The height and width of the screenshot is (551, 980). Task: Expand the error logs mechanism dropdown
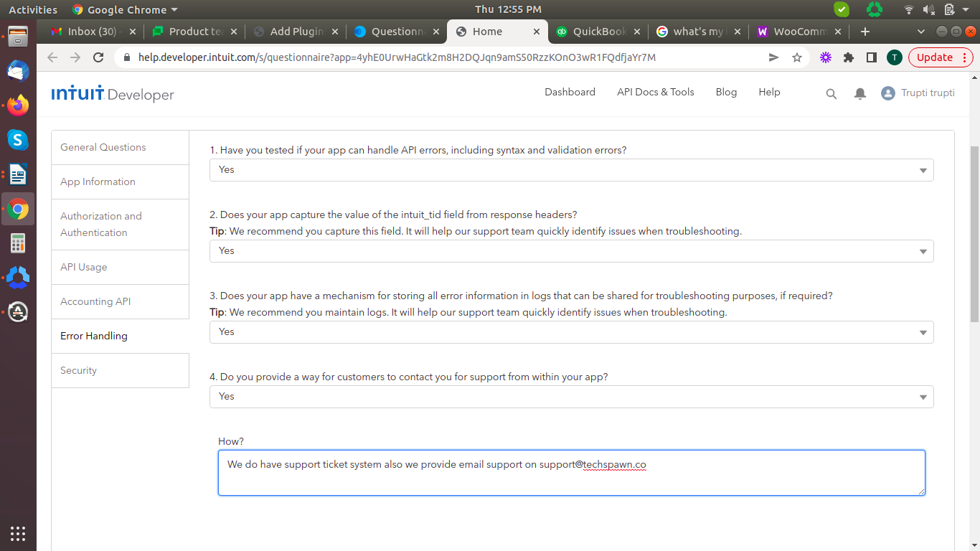tap(571, 332)
